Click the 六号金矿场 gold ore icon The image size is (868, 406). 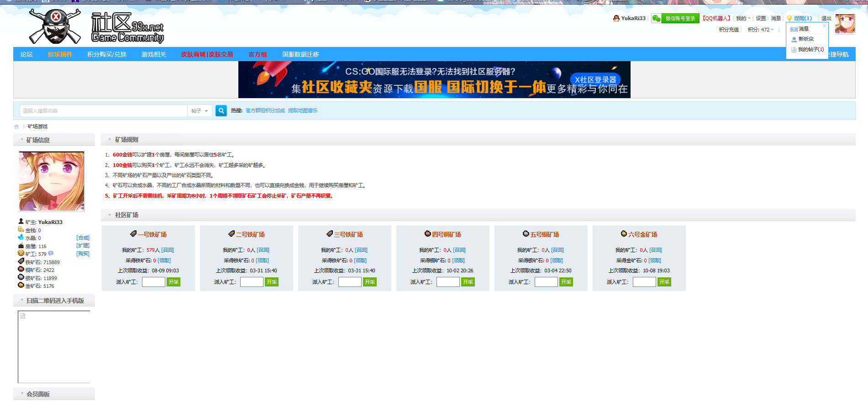(x=624, y=234)
